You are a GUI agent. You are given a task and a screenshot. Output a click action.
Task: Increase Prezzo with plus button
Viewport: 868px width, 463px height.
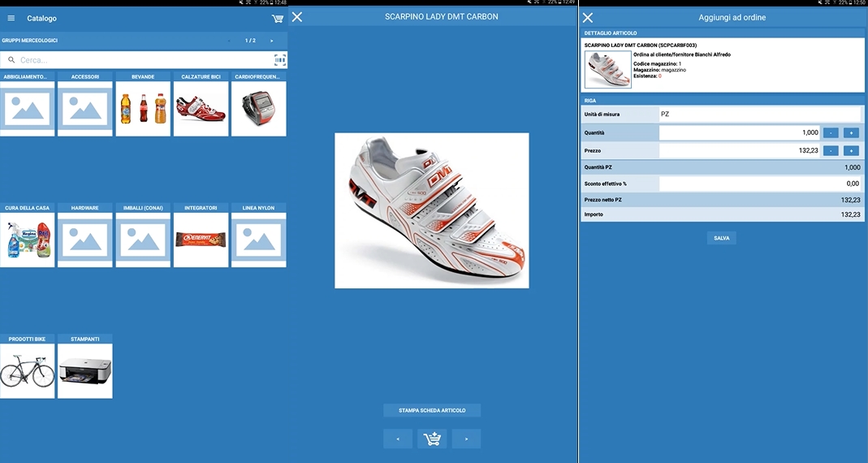[851, 150]
